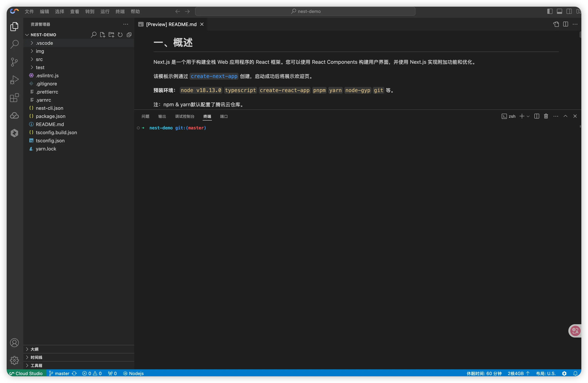Screen dimensions: 588x383
Task: Switch to the 输出 panel tab
Action: click(x=162, y=116)
